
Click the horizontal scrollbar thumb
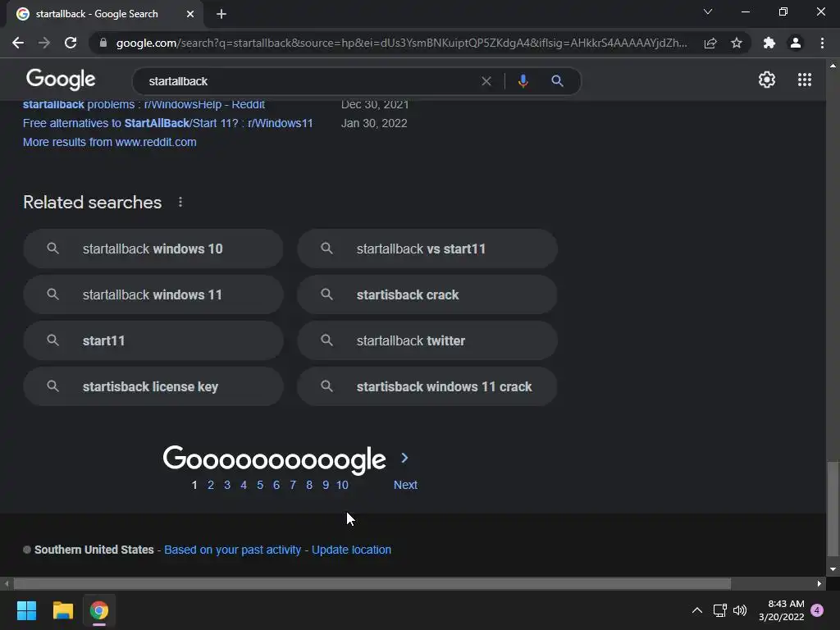tap(372, 583)
